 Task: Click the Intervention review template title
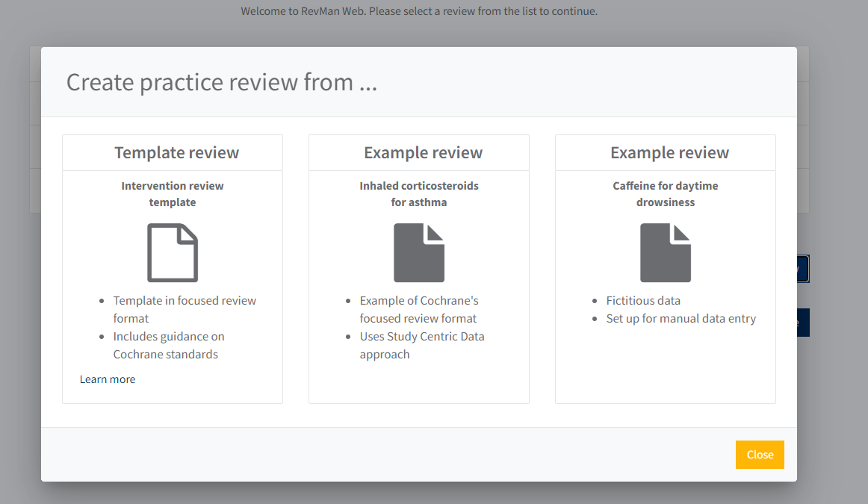click(173, 194)
